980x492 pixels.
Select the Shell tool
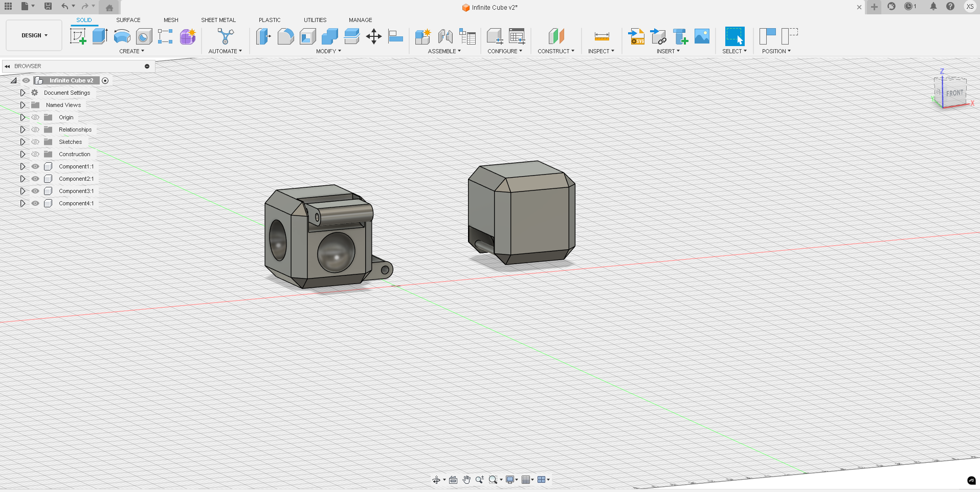tap(307, 36)
